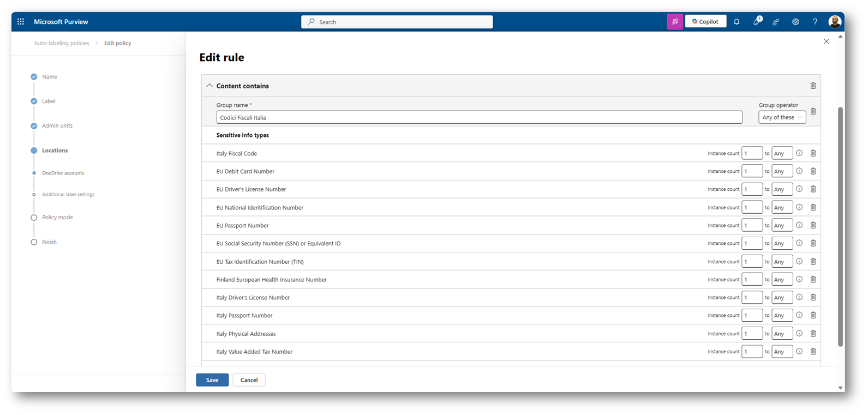
Task: Edit Italy Driver's License maximum count
Action: 782,297
